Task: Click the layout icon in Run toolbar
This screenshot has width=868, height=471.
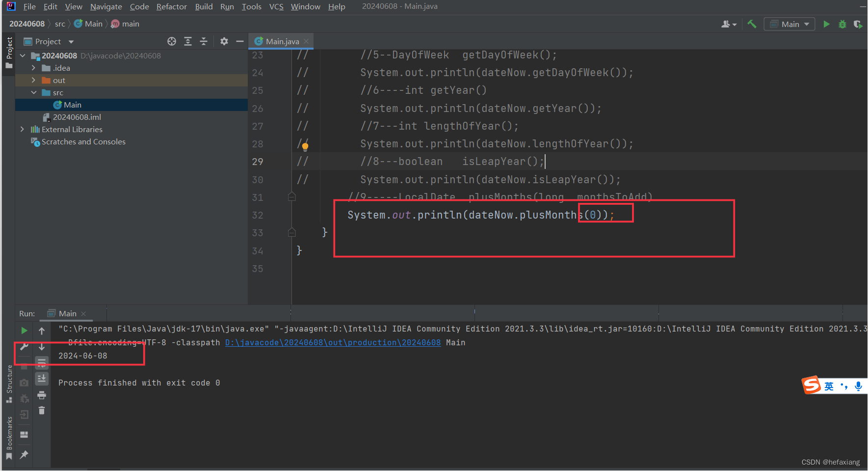Action: (x=24, y=435)
